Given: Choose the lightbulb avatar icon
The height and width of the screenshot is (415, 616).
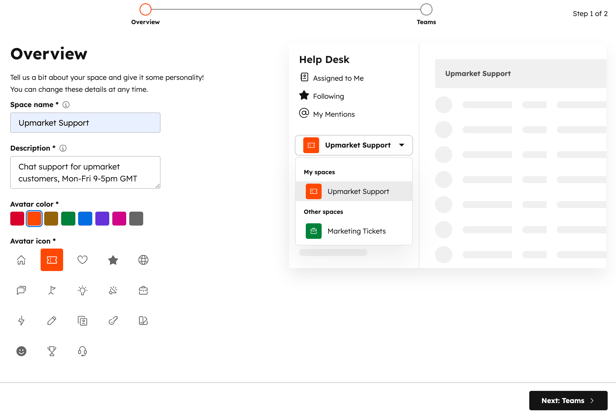Looking at the screenshot, I should click(82, 291).
